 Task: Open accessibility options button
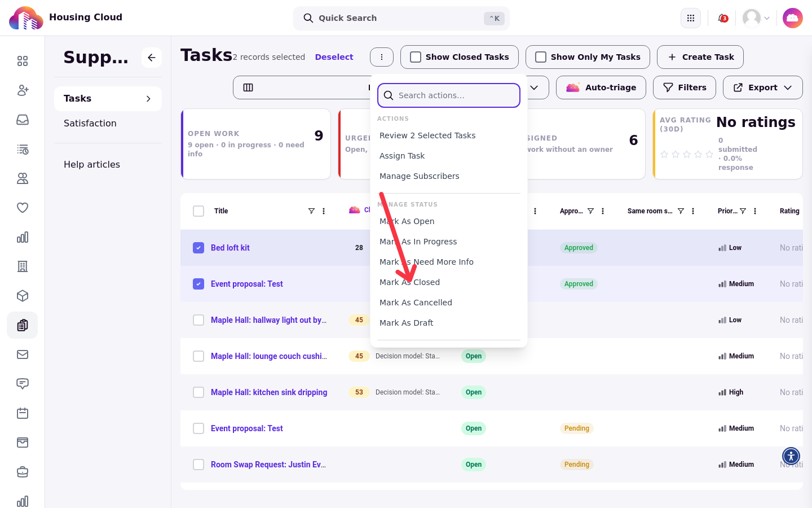(791, 456)
